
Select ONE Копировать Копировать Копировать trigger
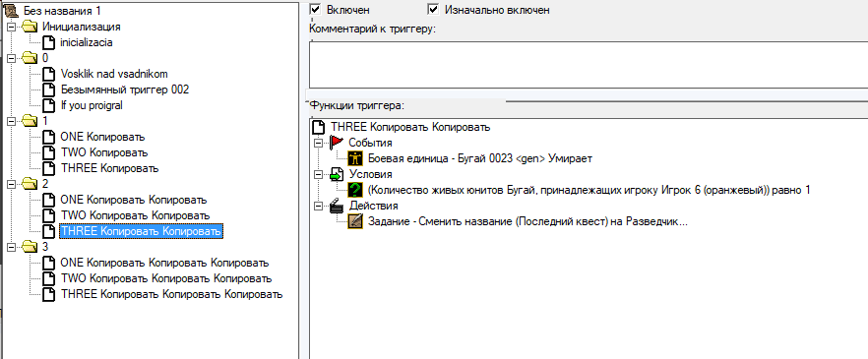163,263
